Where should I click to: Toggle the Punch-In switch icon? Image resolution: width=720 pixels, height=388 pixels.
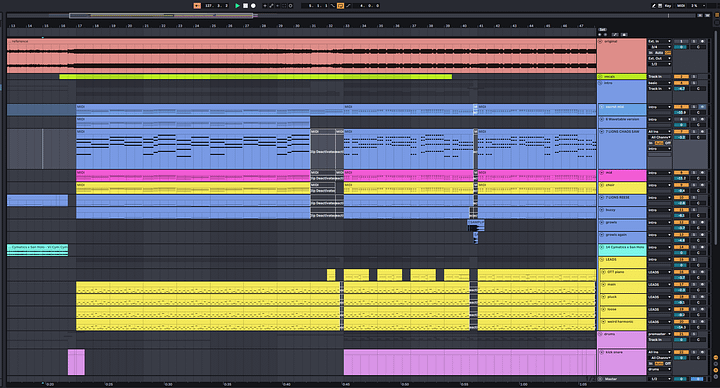point(333,6)
